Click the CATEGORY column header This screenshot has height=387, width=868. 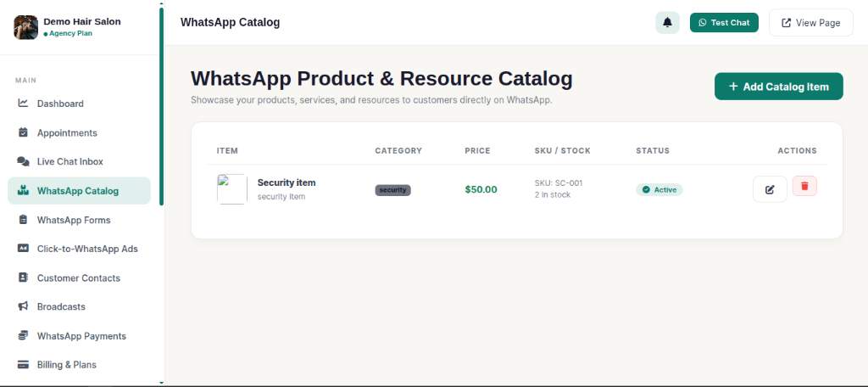(x=398, y=151)
